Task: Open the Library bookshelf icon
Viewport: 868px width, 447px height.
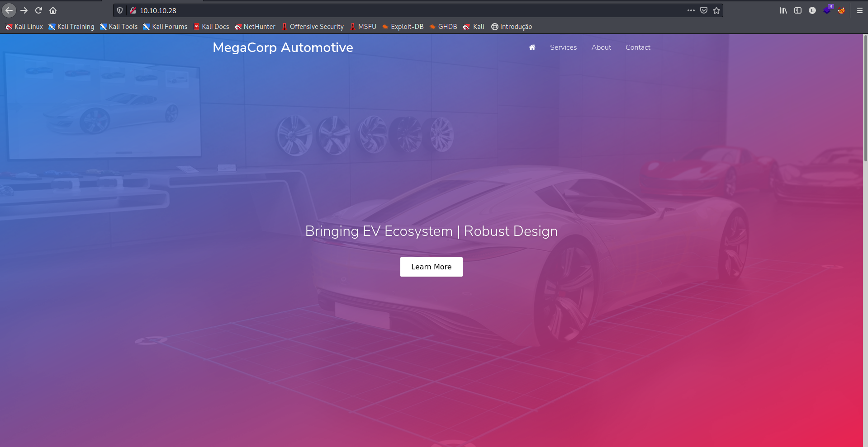Action: click(783, 10)
